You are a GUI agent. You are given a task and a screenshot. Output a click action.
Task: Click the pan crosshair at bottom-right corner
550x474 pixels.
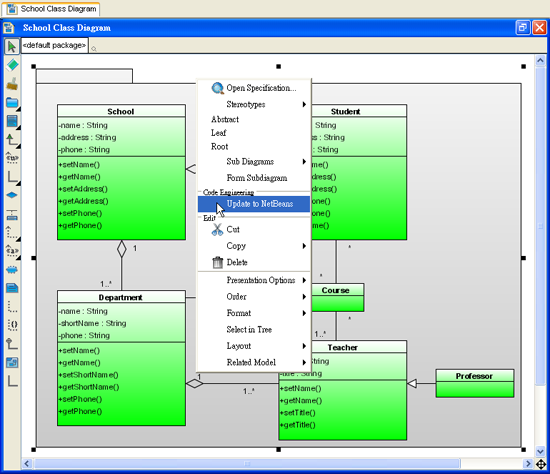coord(541,464)
